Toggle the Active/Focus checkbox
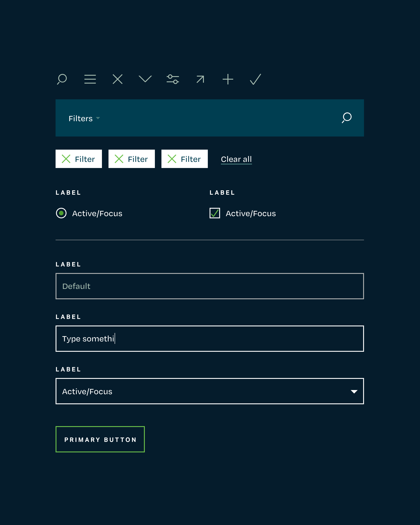 [215, 213]
